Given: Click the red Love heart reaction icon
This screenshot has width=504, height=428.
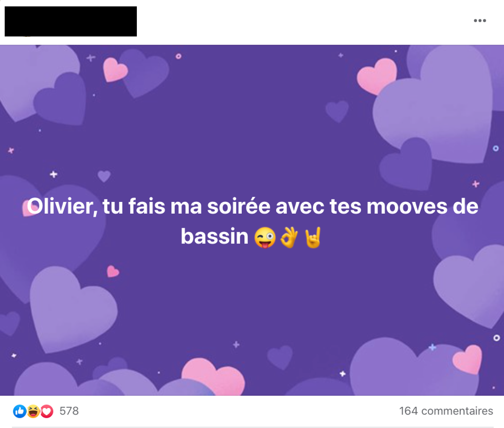Looking at the screenshot, I should 47,411.
